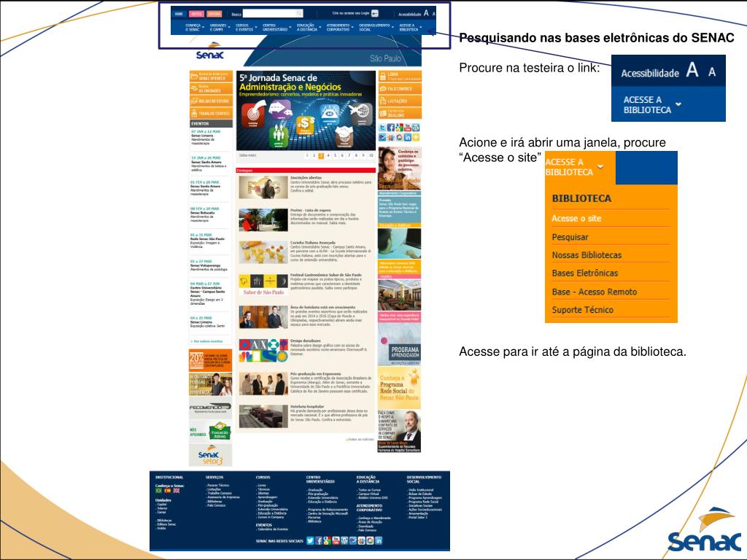
Task: Open the footer WordPress icon
Action: [344, 540]
